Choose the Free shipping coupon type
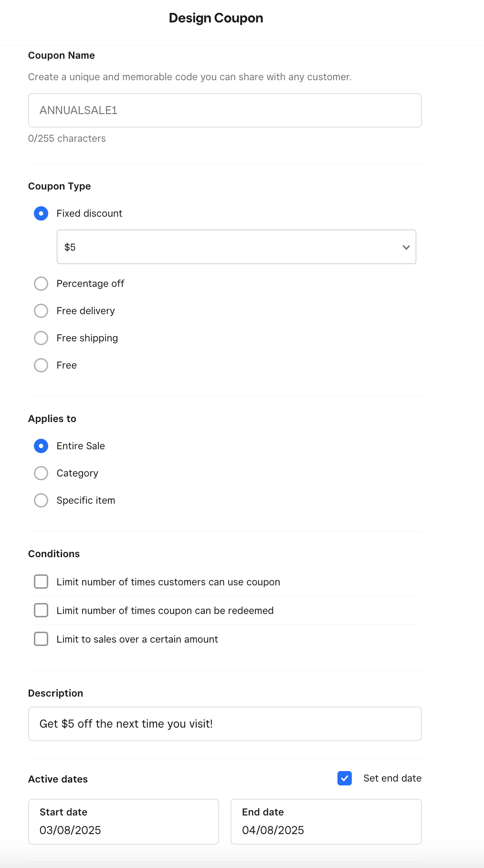Viewport: 484px width, 868px height. point(41,338)
